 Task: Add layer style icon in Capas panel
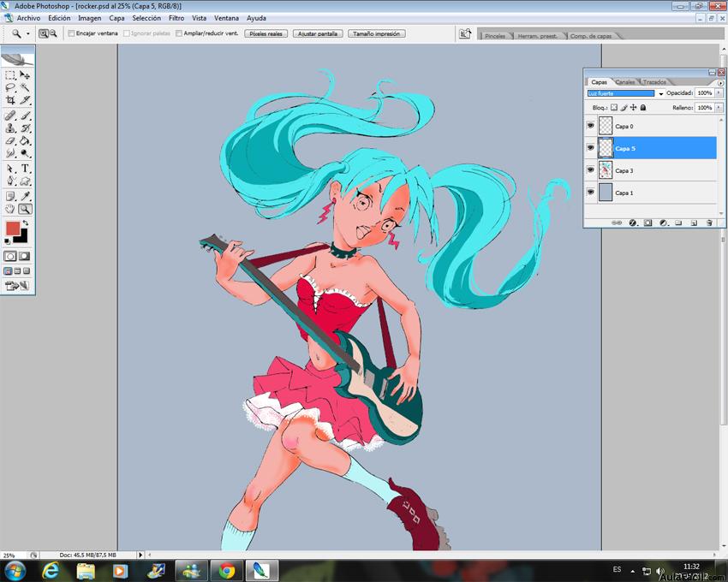click(x=632, y=223)
